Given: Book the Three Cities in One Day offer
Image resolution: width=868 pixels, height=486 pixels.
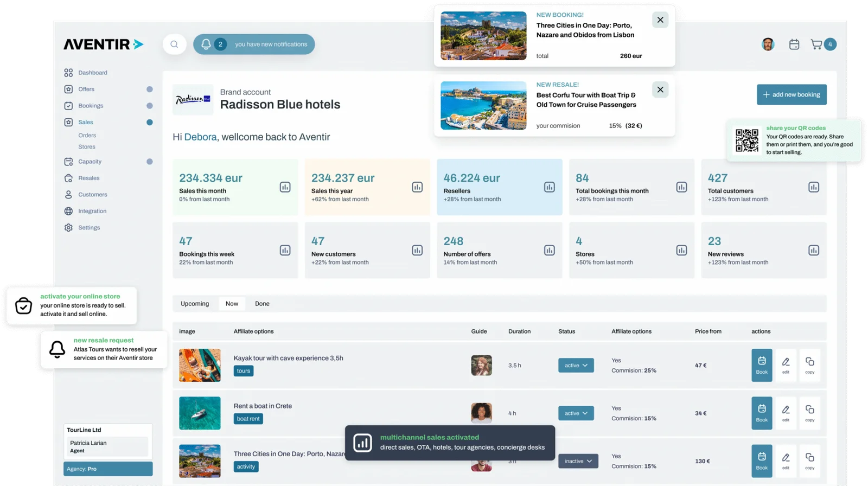Looking at the screenshot, I should [762, 461].
